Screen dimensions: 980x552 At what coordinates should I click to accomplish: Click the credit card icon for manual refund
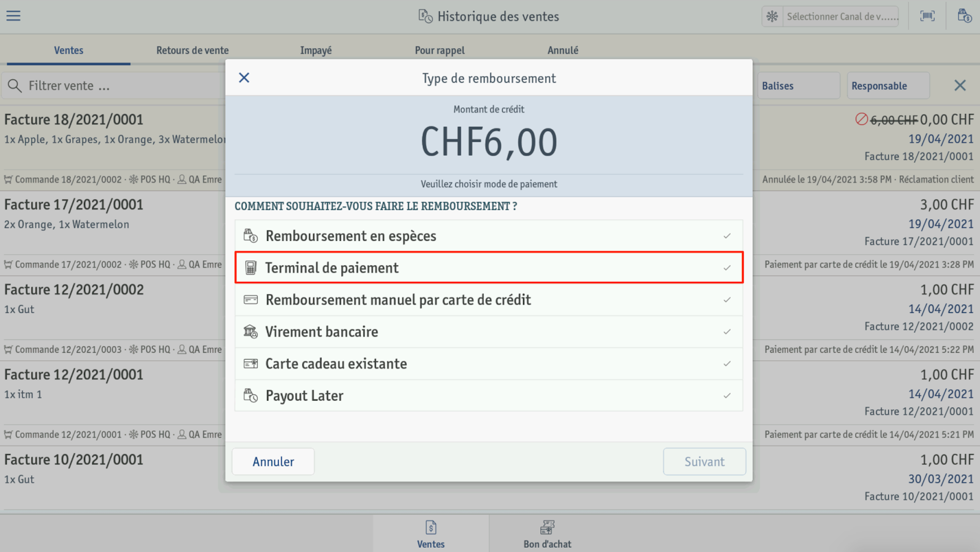251,300
